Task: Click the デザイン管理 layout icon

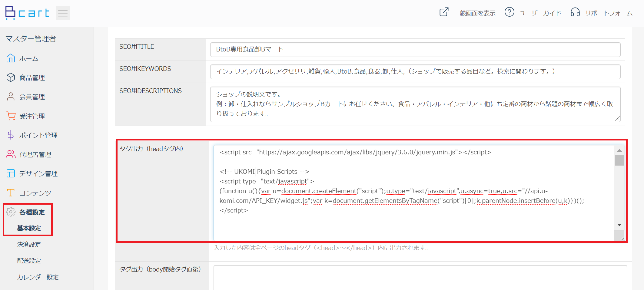Action: [11, 173]
